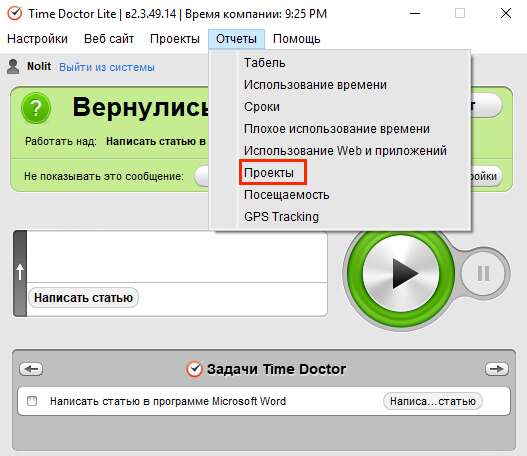Viewport: 527px width, 456px height.
Task: Select Использование Web и приложений report
Action: pos(345,151)
